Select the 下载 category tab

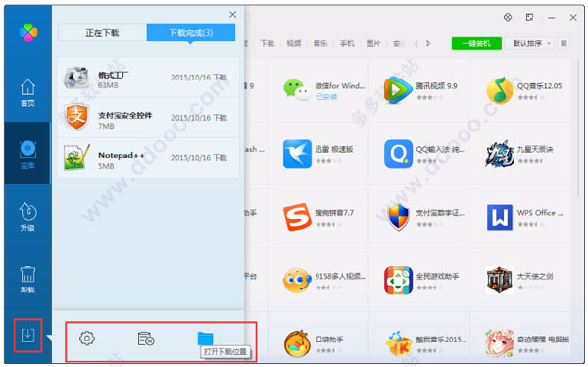pos(268,43)
